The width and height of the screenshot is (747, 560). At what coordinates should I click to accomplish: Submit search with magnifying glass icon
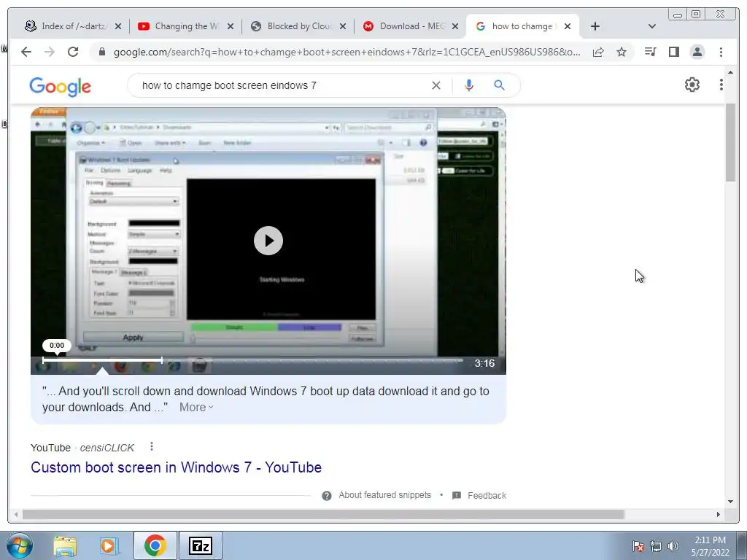[x=499, y=85]
